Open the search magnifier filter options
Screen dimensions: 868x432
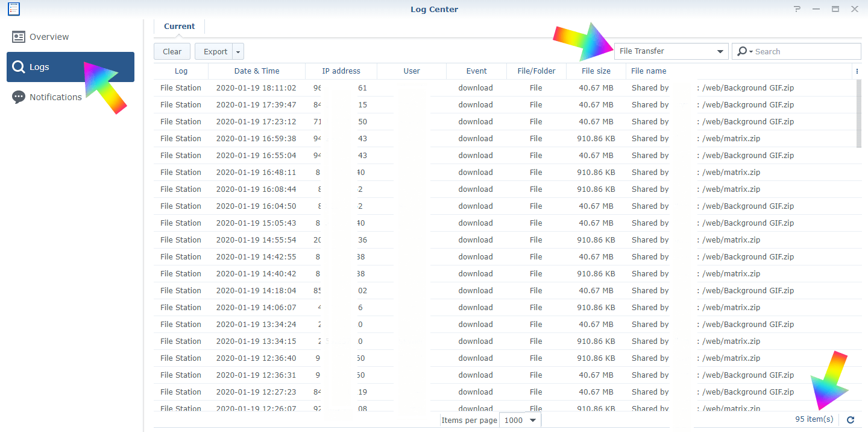point(744,51)
